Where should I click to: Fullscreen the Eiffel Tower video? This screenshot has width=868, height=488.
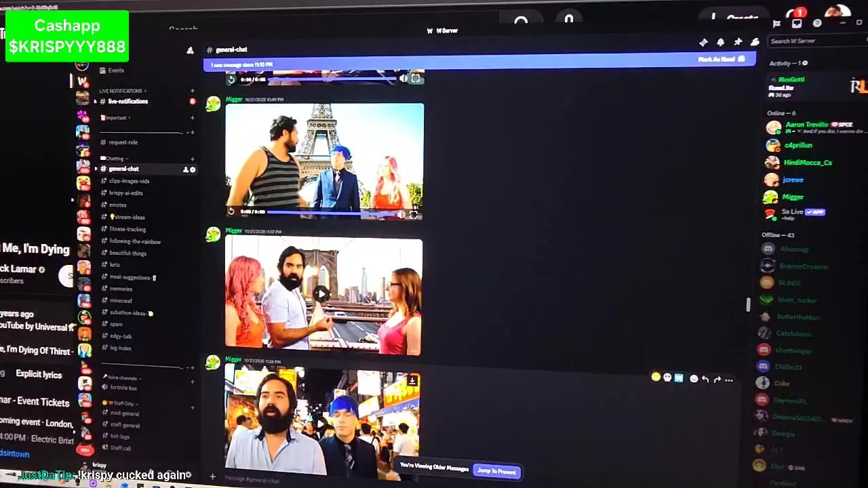tap(414, 215)
